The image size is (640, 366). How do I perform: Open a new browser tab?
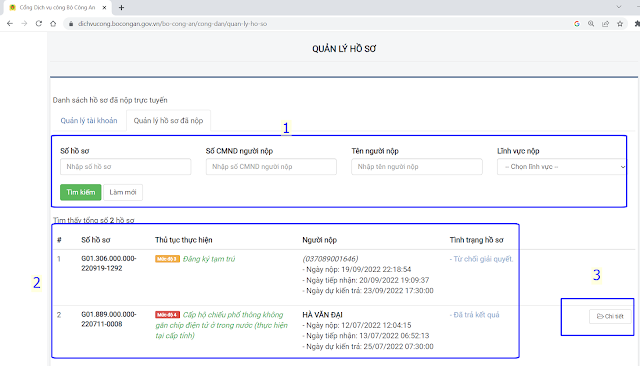tap(121, 7)
